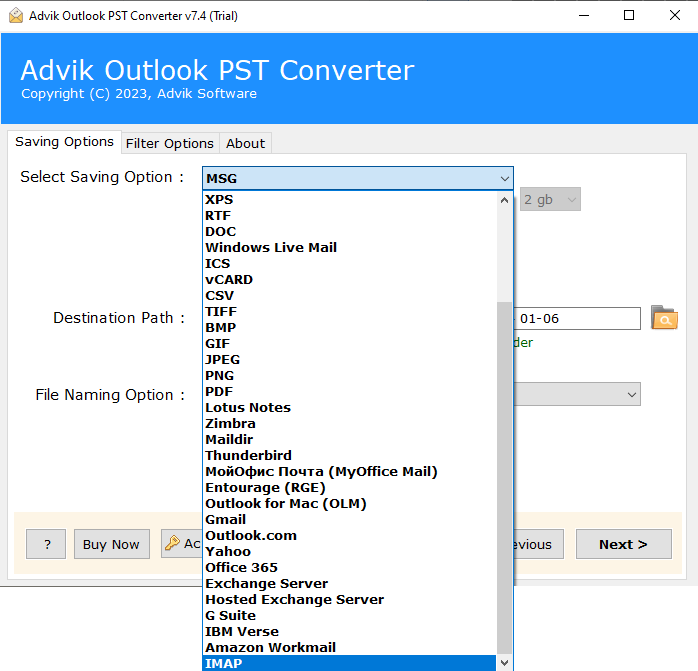The image size is (698, 671).
Task: Switch to the Saving Options tab
Action: click(65, 142)
